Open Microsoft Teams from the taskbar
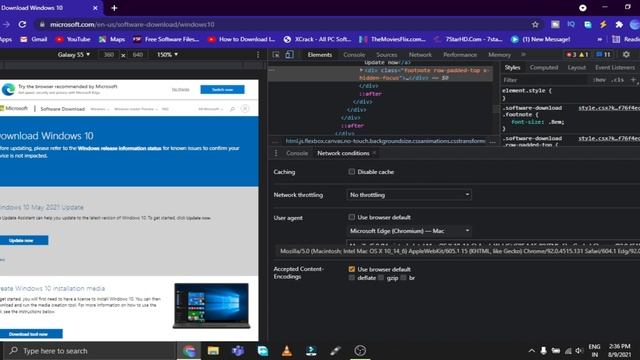 pos(238,351)
